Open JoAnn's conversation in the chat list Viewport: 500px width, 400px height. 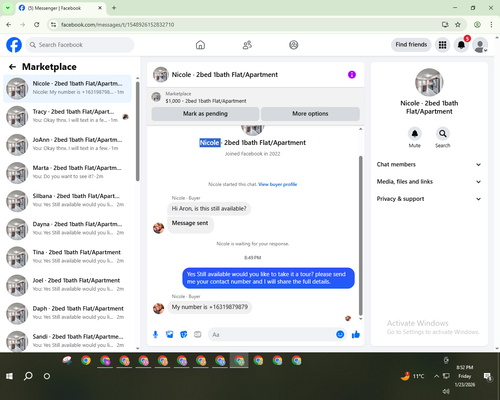pos(67,145)
